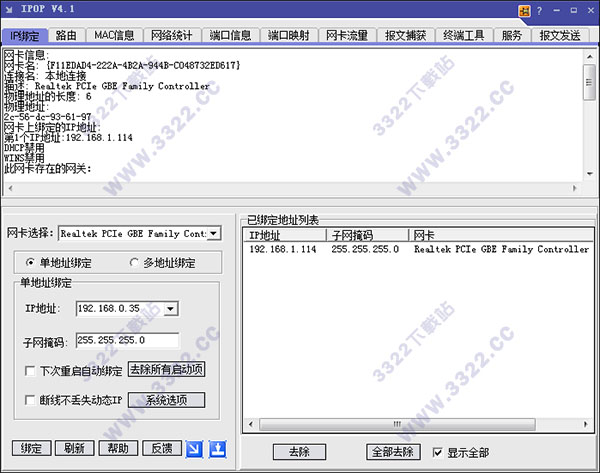The width and height of the screenshot is (600, 473).
Task: Click the 网卡名 GUID line
Action: 122,65
